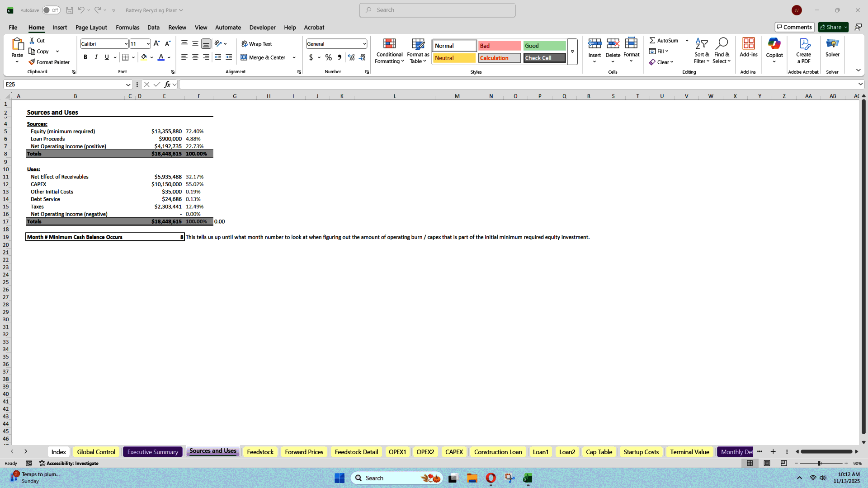The image size is (868, 488).
Task: Expand the Fill Color arrow
Action: [152, 57]
